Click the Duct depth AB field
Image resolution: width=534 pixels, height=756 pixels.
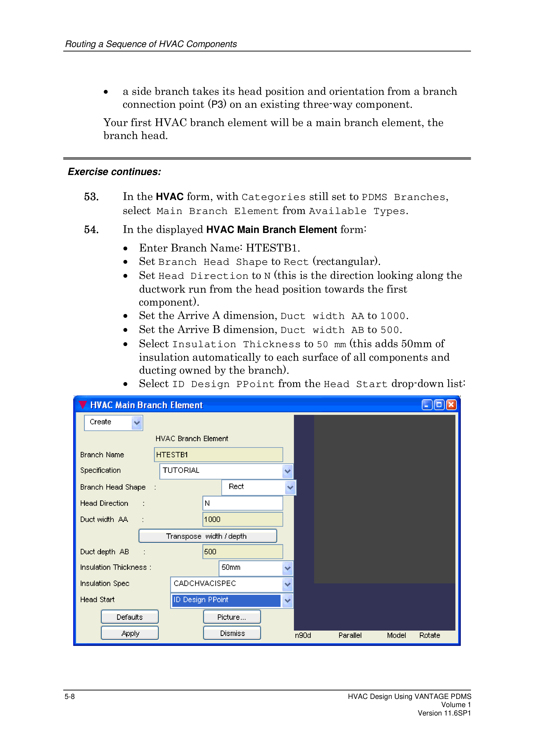pyautogui.click(x=242, y=551)
